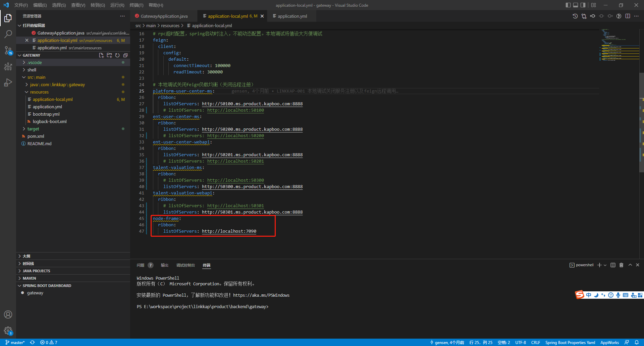This screenshot has height=346, width=644.
Task: Open the Explorer panel ellipsis menu
Action: [x=122, y=16]
